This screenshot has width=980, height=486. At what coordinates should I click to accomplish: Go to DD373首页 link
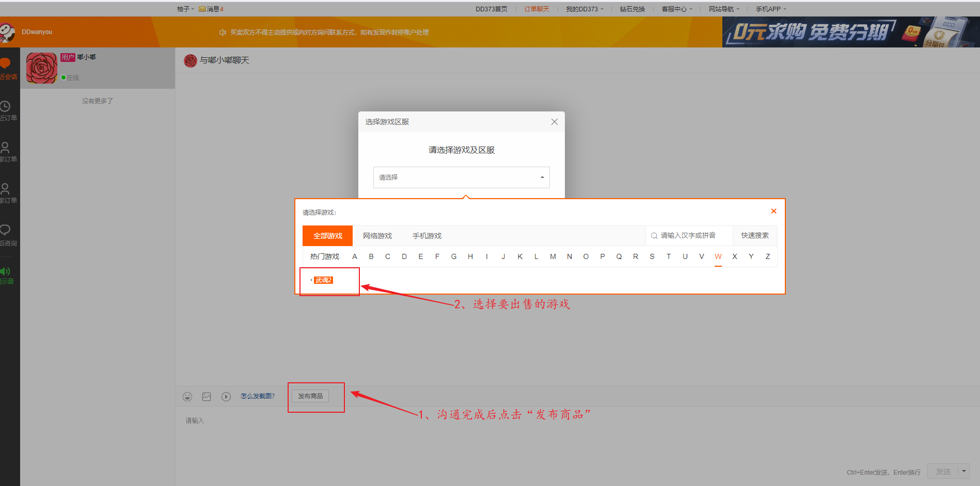[x=492, y=9]
